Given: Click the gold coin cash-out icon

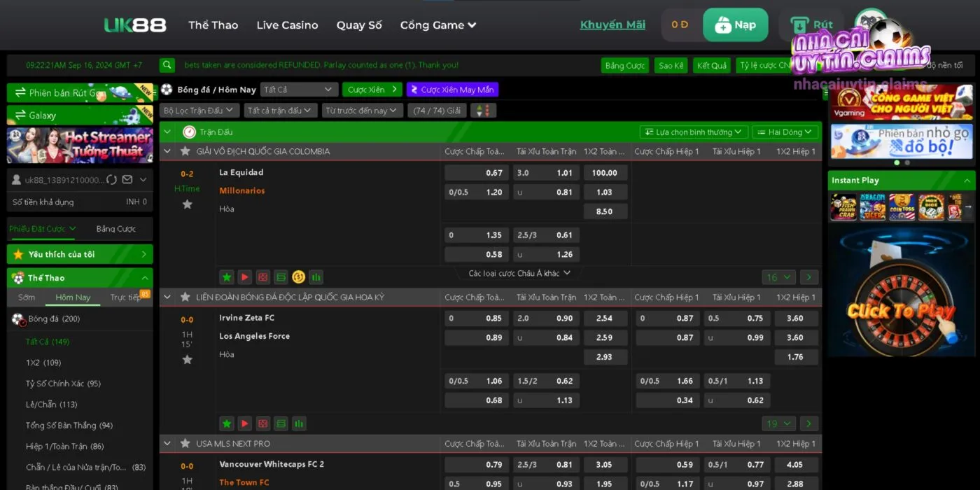Looking at the screenshot, I should [298, 277].
